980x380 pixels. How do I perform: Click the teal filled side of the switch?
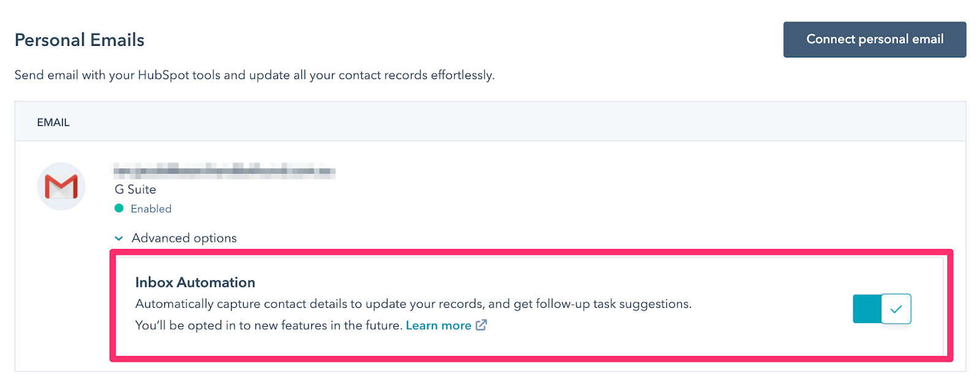[867, 309]
